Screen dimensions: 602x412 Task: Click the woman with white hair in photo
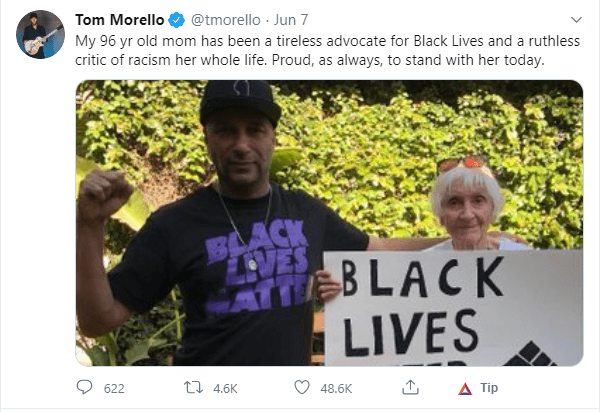click(468, 204)
